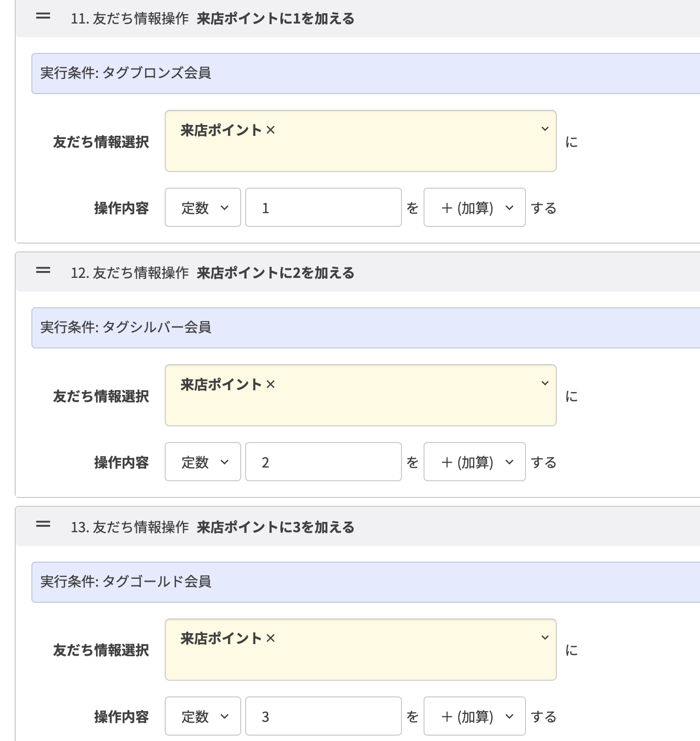Expand the 定数 dropdown in step 12
Screen dimensions: 700x741
202,462
